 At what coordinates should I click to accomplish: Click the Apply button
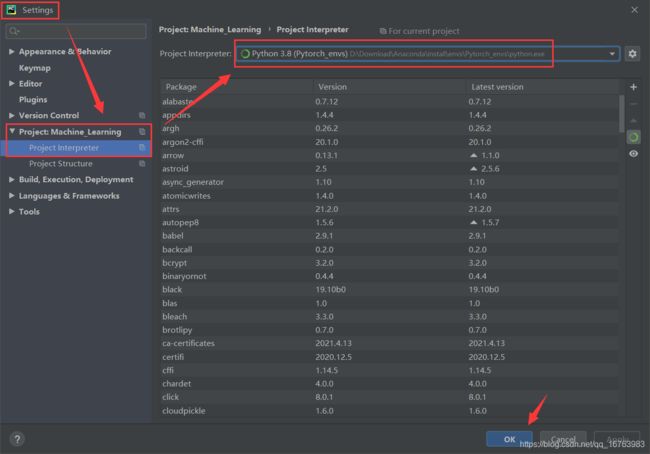pyautogui.click(x=617, y=439)
